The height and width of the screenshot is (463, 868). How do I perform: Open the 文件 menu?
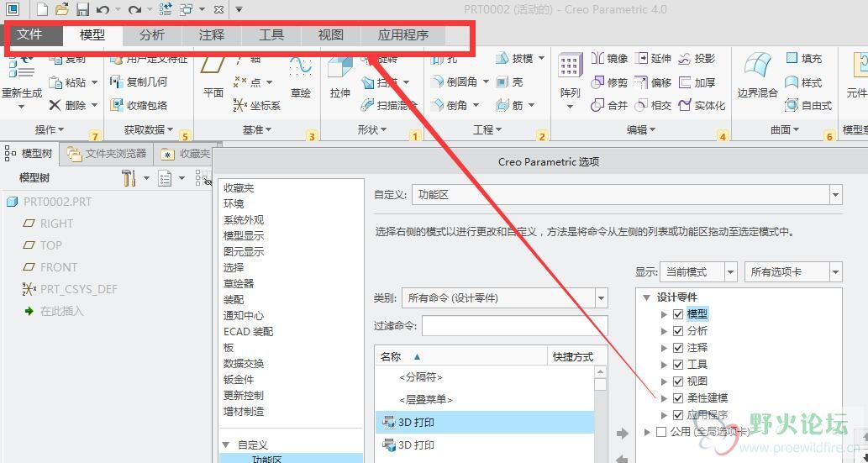click(29, 35)
